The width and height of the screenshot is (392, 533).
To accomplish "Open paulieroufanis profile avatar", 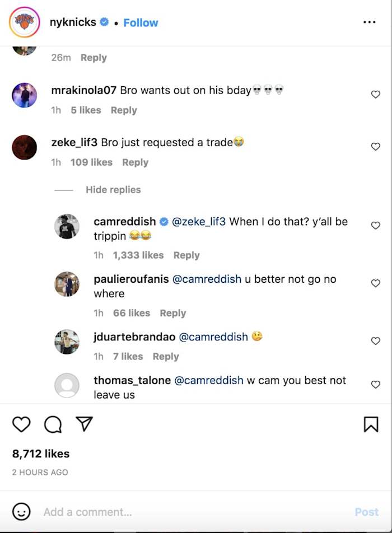I will coord(67,284).
